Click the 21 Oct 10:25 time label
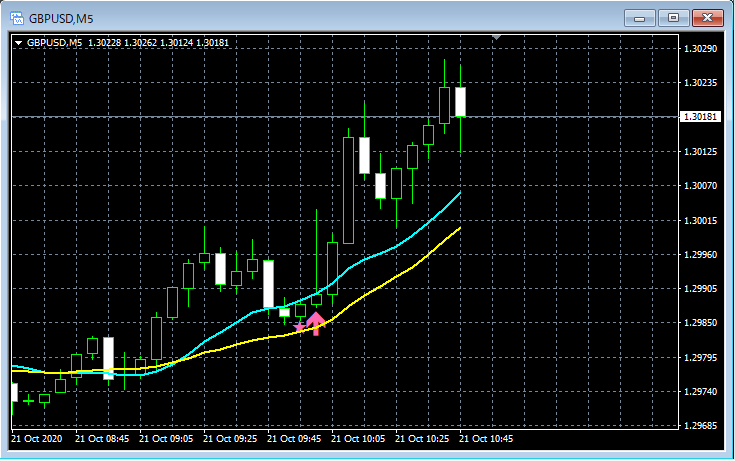This screenshot has width=735, height=461. click(x=422, y=439)
